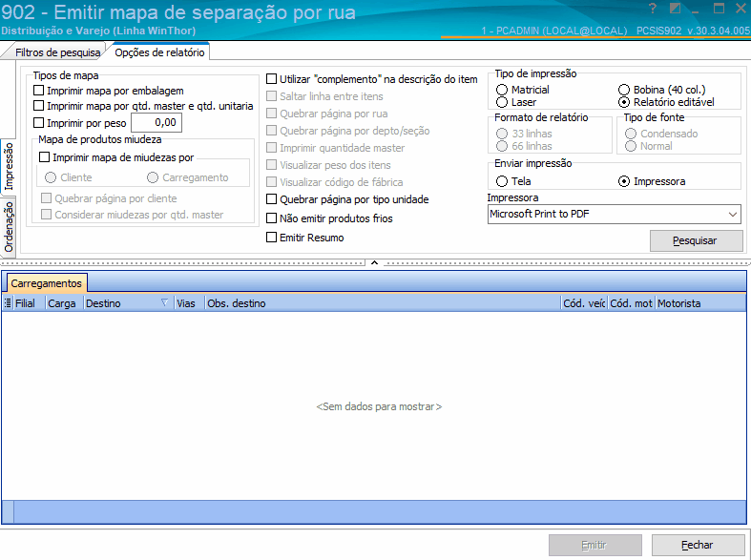Enable Imprimir mapa por embalagem

(x=39, y=90)
